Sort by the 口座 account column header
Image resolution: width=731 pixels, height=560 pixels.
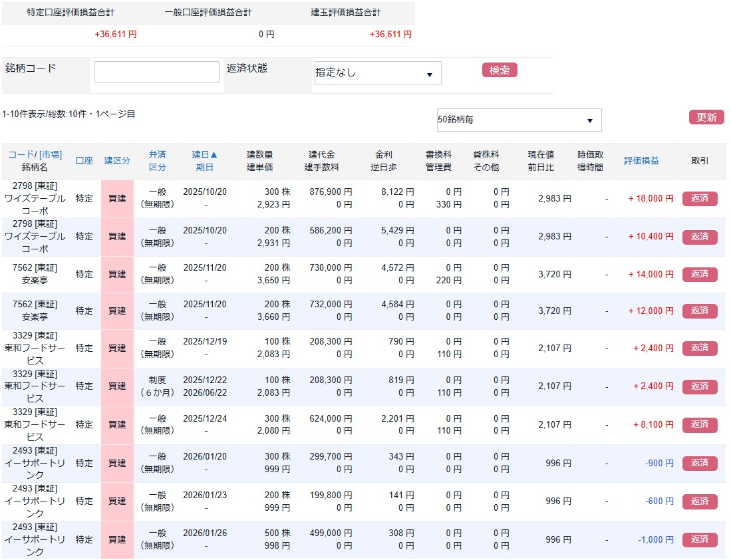pyautogui.click(x=83, y=160)
